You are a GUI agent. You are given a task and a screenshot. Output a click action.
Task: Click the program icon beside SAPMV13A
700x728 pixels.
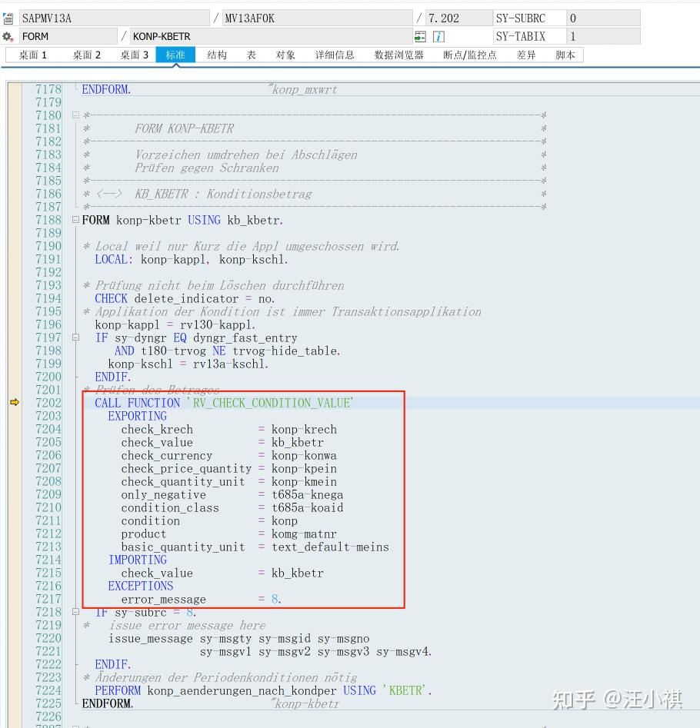tap(9, 17)
